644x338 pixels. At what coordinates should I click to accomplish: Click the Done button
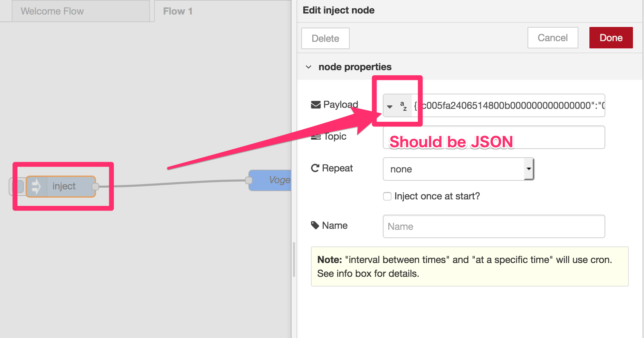point(610,38)
